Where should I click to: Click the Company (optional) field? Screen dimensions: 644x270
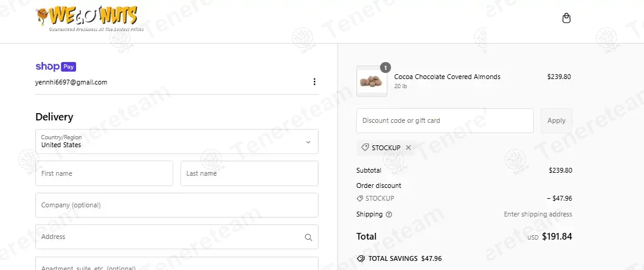(176, 205)
